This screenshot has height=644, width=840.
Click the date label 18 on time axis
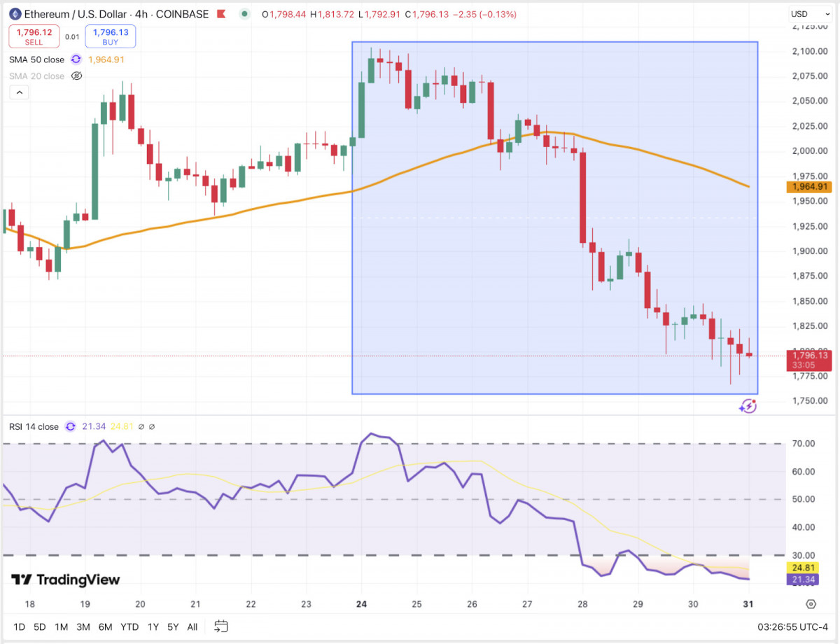[x=29, y=604]
